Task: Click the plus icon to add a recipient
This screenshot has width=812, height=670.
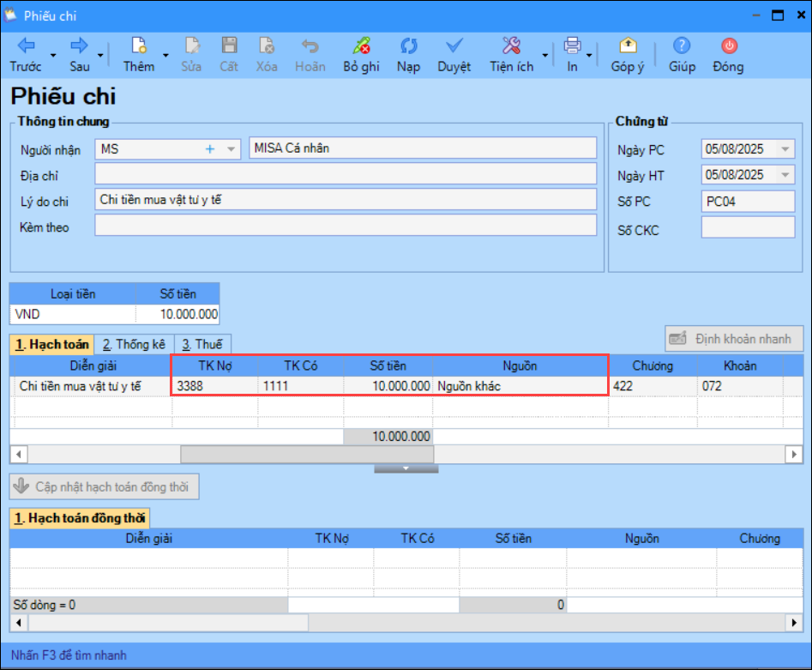Action: point(210,149)
